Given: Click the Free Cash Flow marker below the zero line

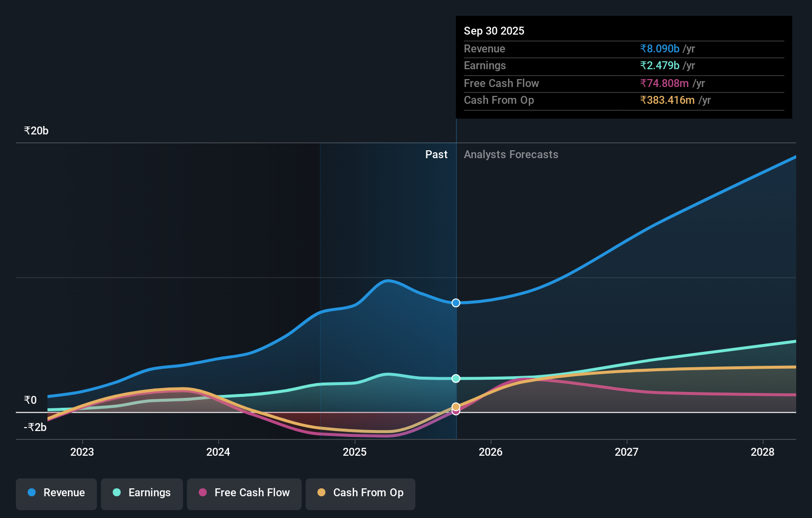Looking at the screenshot, I should (x=455, y=412).
